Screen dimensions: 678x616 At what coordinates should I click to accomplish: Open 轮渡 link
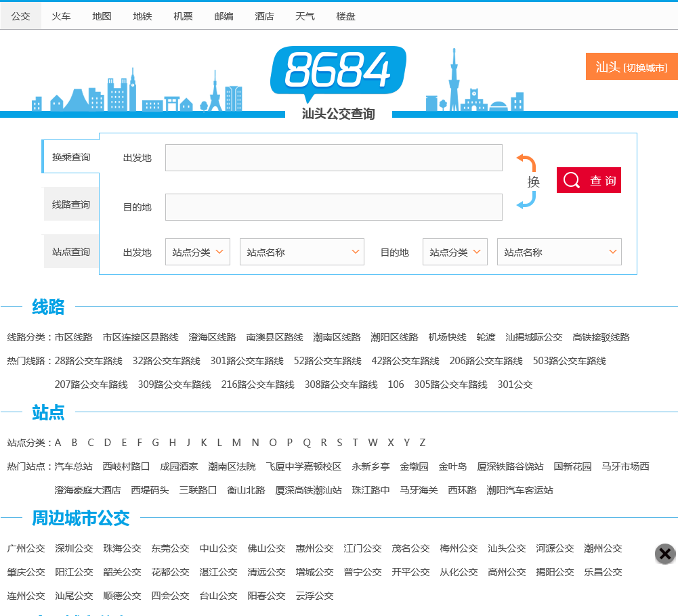pyautogui.click(x=486, y=337)
